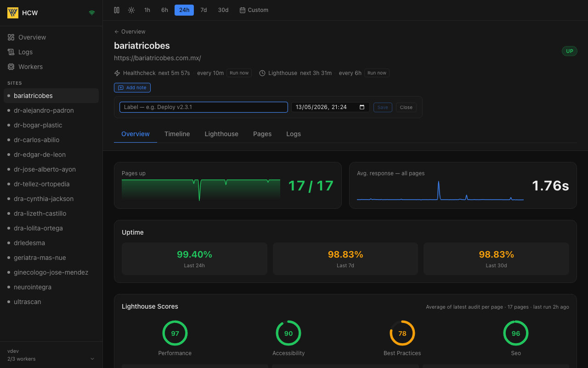Run the Lighthouse audit now
588x368 pixels.
(377, 73)
